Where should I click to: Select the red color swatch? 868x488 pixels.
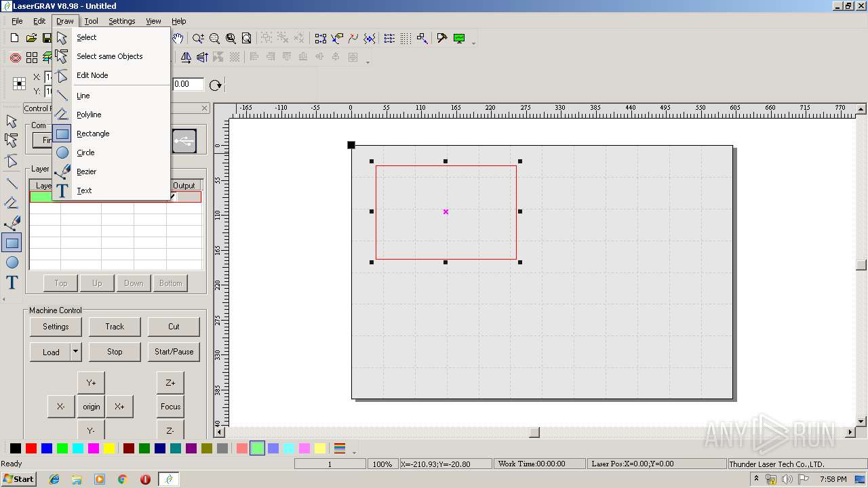pyautogui.click(x=31, y=448)
